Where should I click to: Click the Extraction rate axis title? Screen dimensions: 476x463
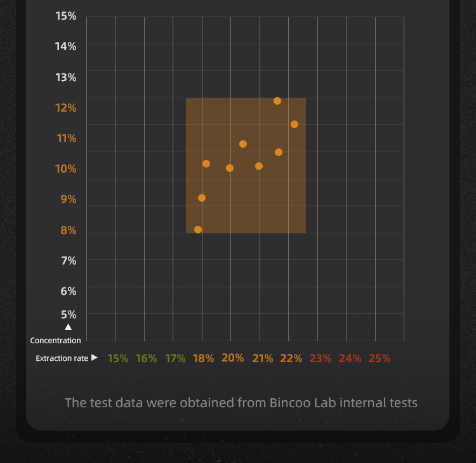(x=62, y=358)
